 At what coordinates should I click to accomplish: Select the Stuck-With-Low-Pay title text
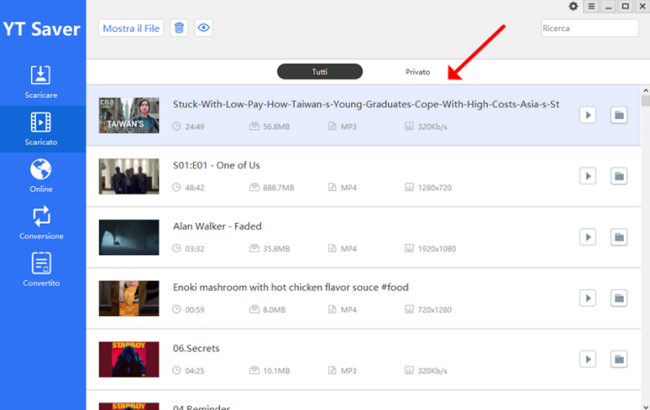tap(366, 104)
